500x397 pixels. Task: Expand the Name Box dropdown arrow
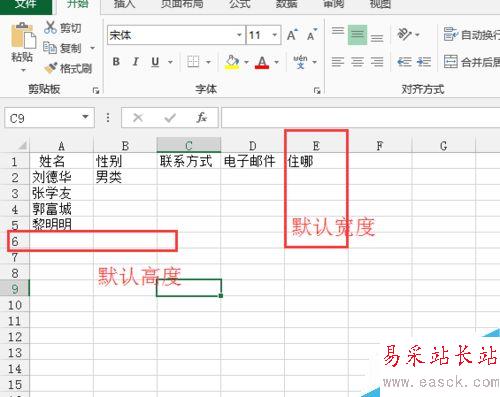(86, 117)
